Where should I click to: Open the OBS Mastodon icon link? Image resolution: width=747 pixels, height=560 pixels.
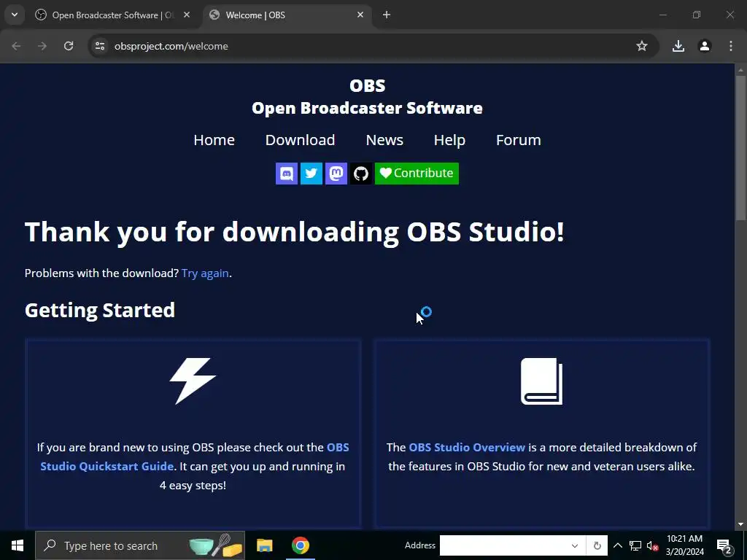(336, 174)
